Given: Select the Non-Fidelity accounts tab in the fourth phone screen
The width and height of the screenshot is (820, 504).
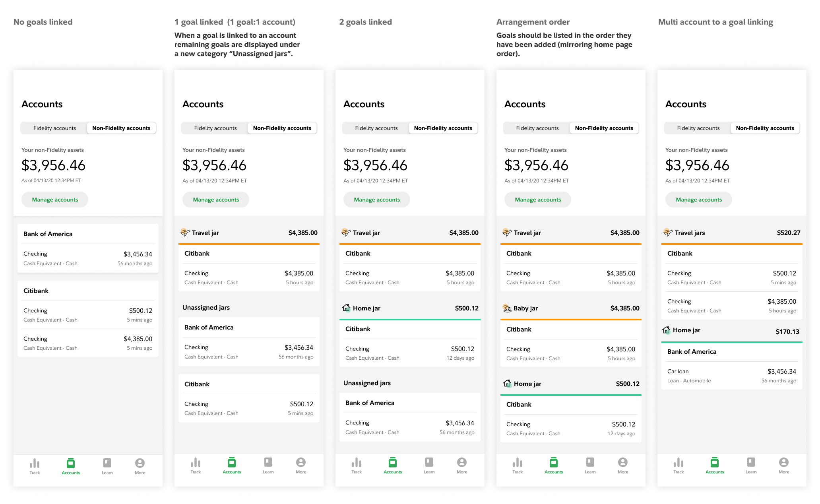Looking at the screenshot, I should tap(604, 128).
